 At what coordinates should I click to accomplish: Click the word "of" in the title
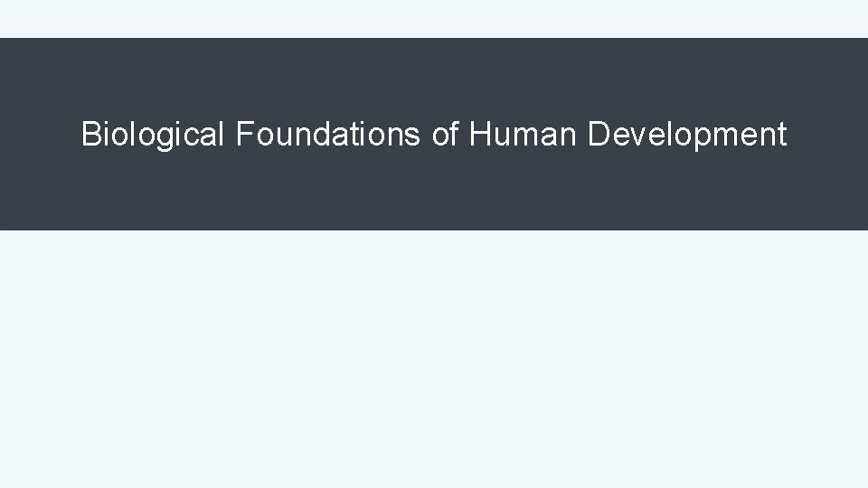point(446,134)
